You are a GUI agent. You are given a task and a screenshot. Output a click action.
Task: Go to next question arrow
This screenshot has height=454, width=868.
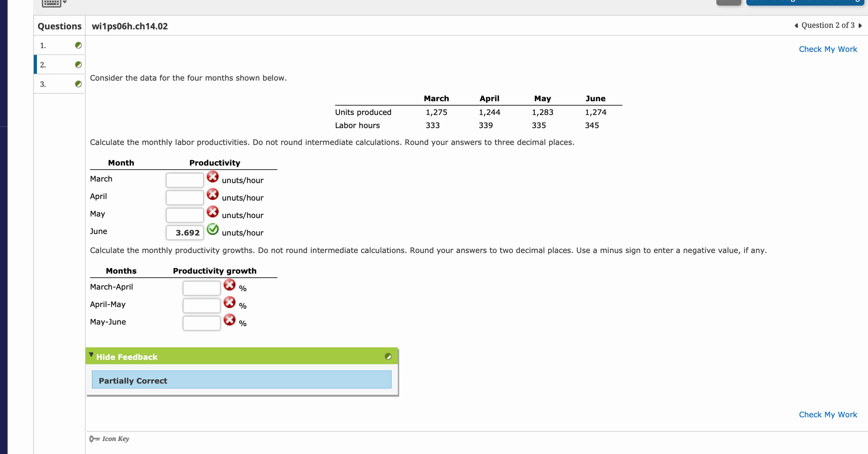(x=860, y=26)
